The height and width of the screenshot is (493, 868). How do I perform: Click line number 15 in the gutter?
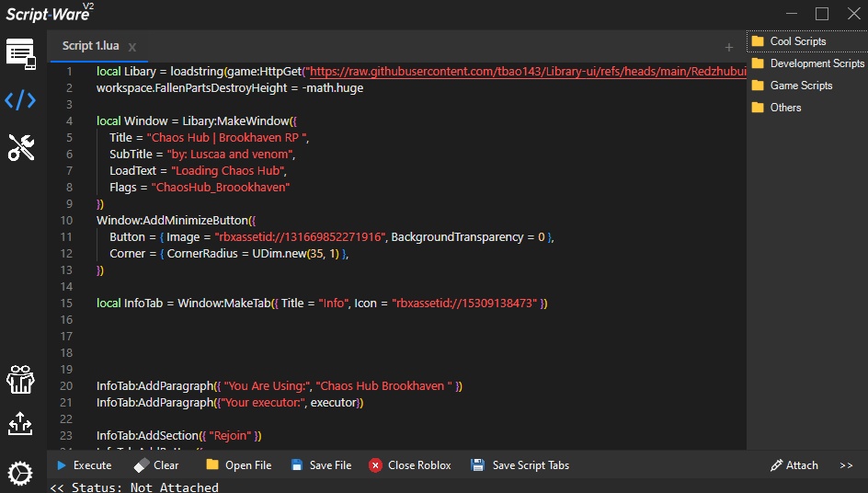click(x=66, y=304)
